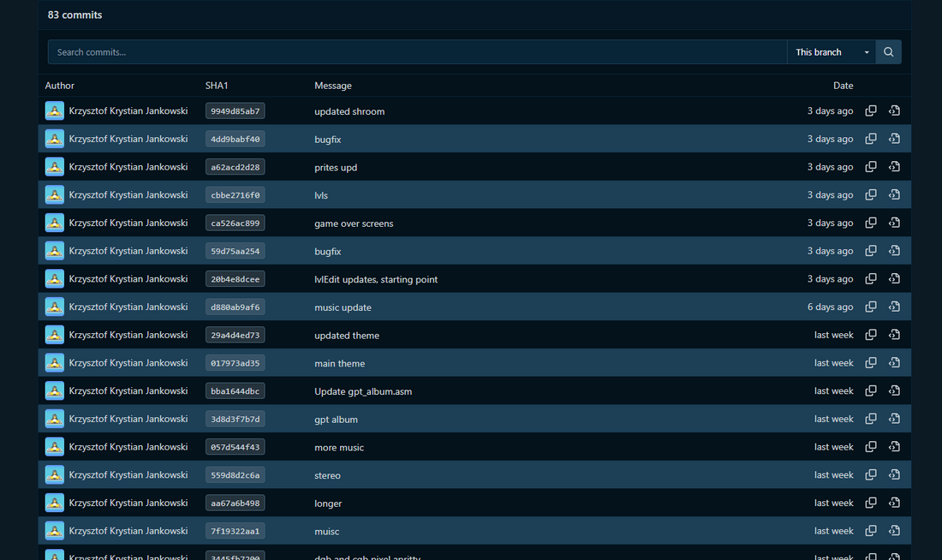The height and width of the screenshot is (560, 942).
Task: Open the 'longer' commit message
Action: (x=328, y=503)
